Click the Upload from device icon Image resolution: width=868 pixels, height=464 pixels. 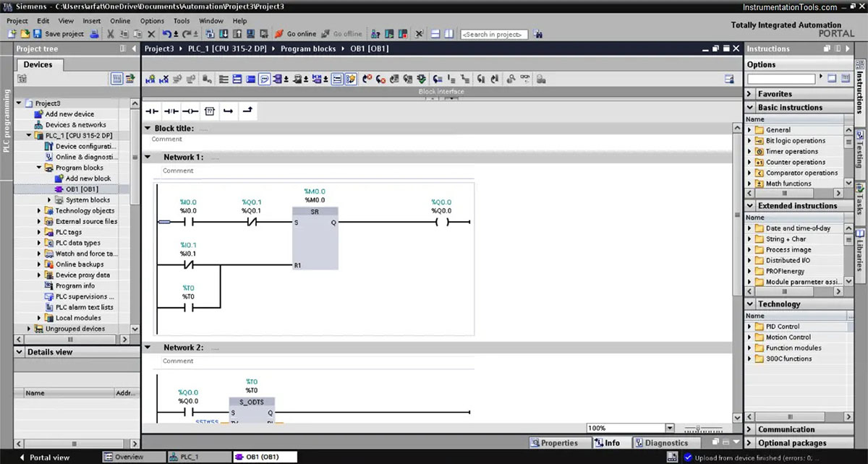click(x=237, y=34)
